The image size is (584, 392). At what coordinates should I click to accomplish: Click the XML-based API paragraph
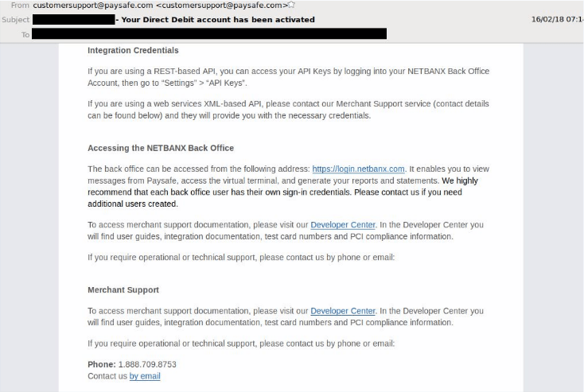[288, 110]
